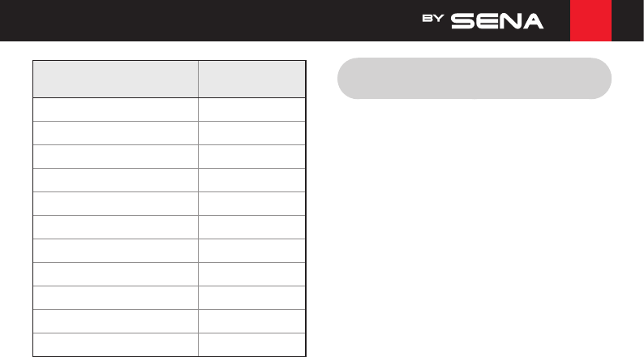644x357 pixels.
Task: Select fifth body row's right cell
Action: coord(251,204)
